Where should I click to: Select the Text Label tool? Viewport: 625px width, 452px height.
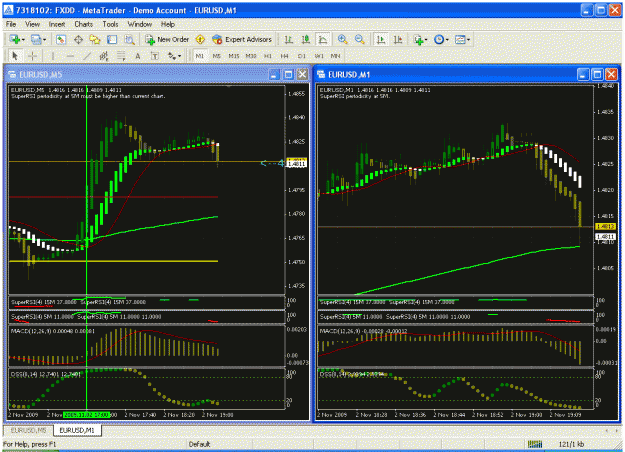155,56
